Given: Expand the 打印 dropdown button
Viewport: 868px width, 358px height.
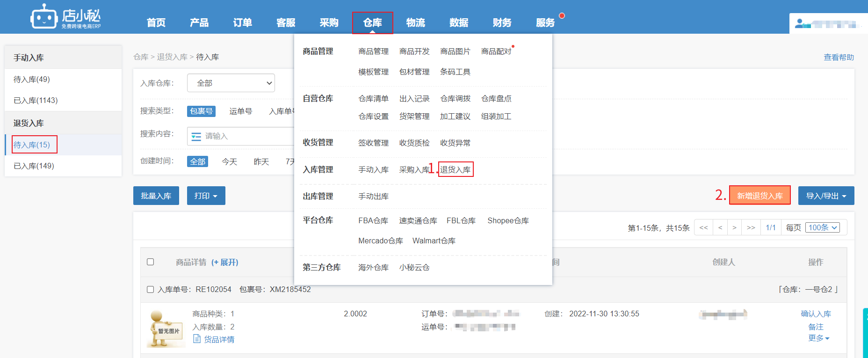Looking at the screenshot, I should (x=206, y=196).
